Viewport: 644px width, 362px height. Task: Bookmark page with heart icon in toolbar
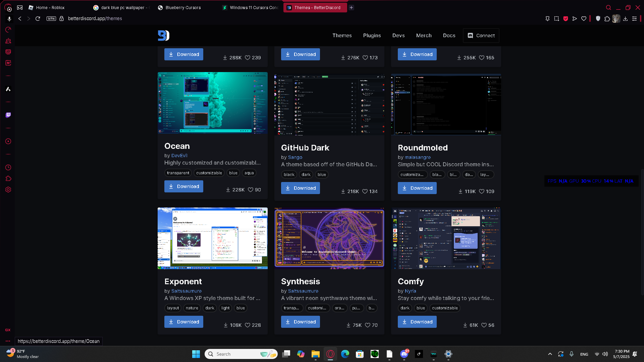tap(584, 19)
